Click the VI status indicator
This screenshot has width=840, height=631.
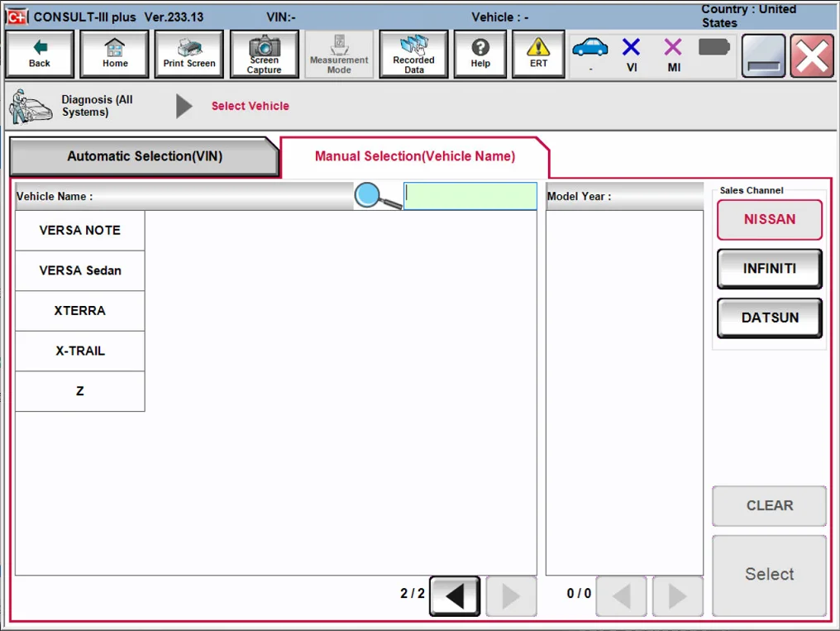click(631, 53)
